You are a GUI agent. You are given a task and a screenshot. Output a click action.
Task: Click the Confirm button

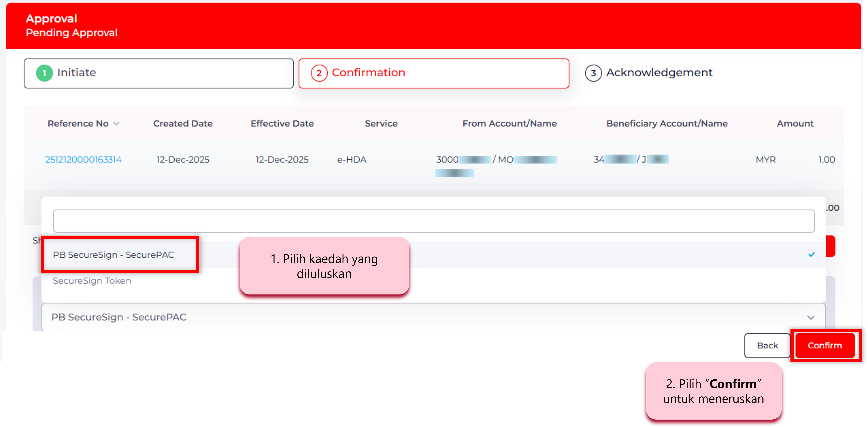[825, 345]
